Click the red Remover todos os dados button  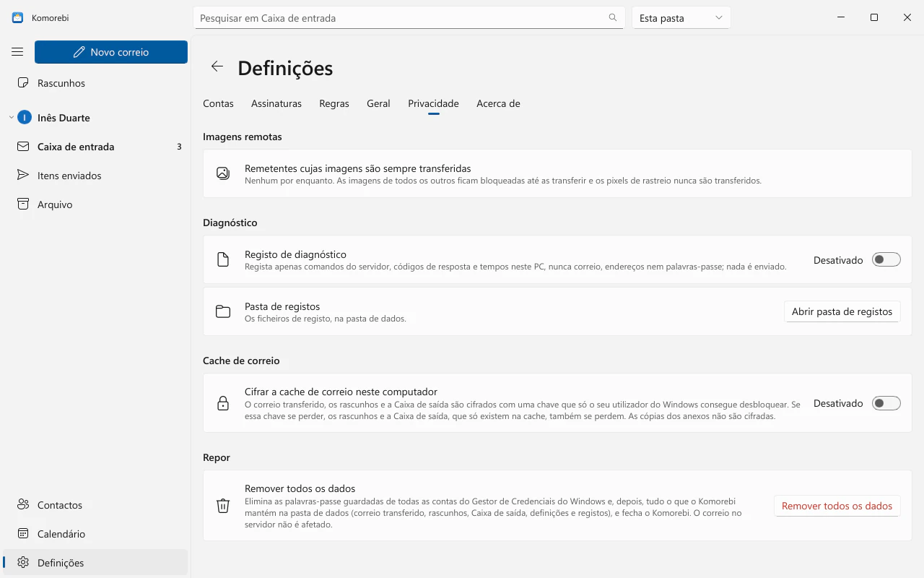click(x=837, y=506)
